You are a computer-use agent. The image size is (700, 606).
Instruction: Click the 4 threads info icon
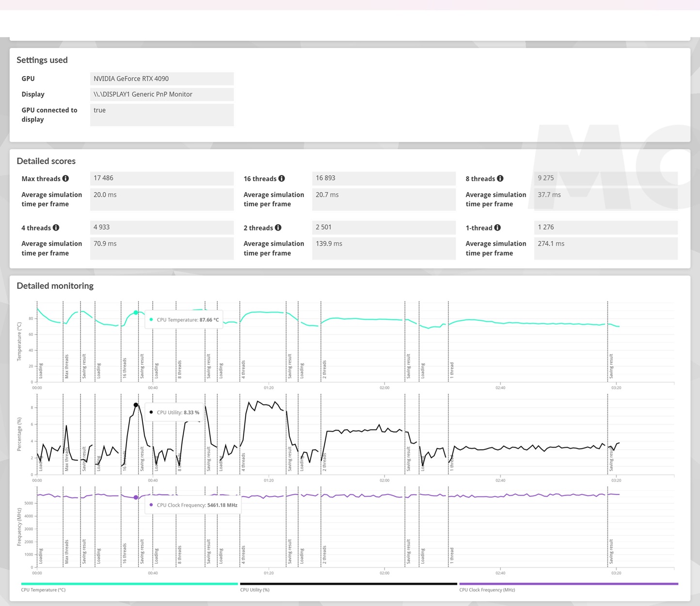pos(56,228)
